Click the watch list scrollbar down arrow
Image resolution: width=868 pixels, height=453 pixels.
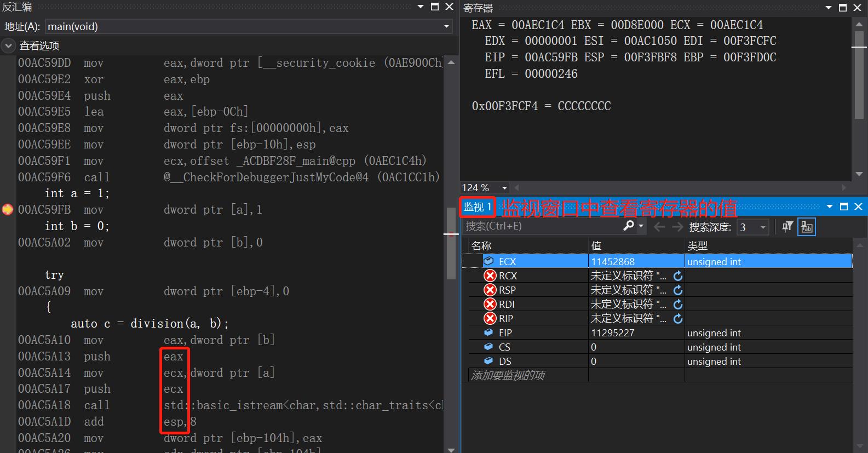(859, 447)
